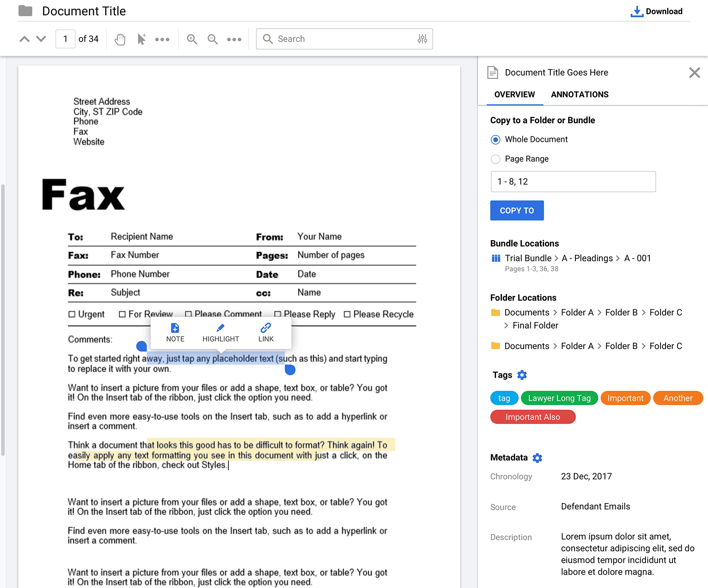Screen dimensions: 708x588
Task: Open Tags settings gear
Action: [x=522, y=375]
